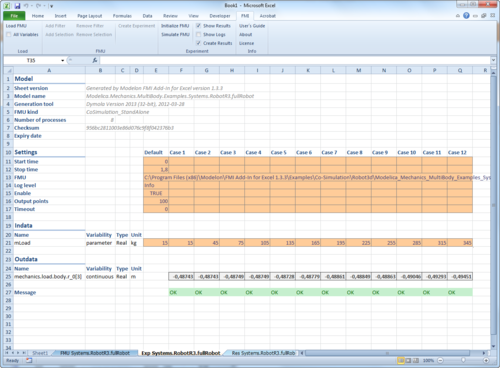Open the User's Guide

[x=252, y=26]
